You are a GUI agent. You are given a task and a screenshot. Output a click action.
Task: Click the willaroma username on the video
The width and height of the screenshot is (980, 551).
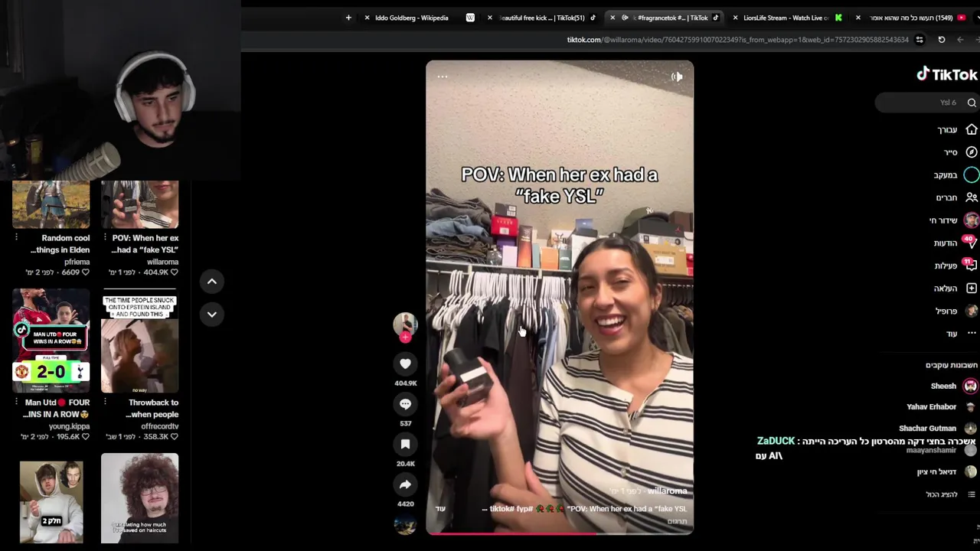[x=667, y=491]
